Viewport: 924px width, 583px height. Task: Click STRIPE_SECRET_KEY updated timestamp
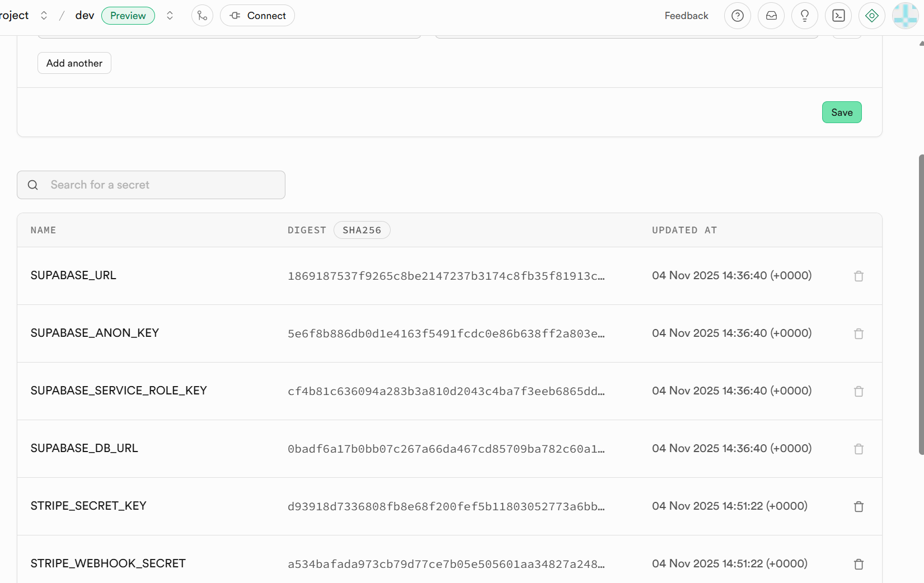point(730,506)
